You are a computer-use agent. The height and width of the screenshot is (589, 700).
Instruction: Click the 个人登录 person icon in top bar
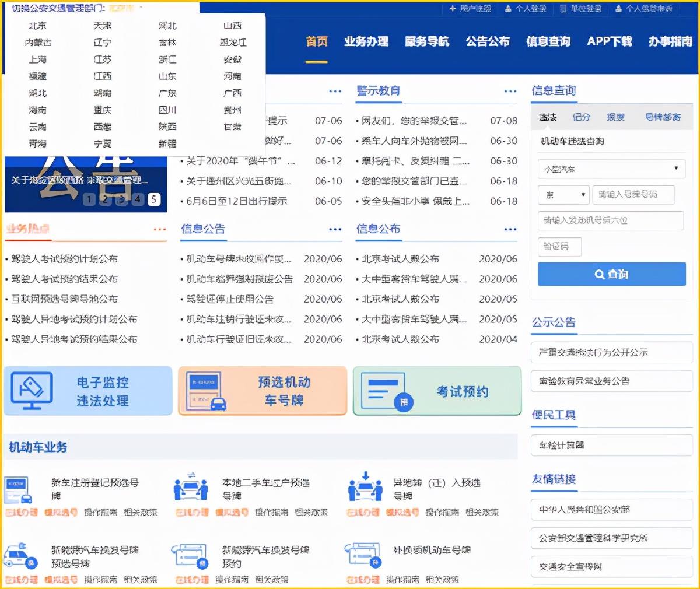pos(509,7)
